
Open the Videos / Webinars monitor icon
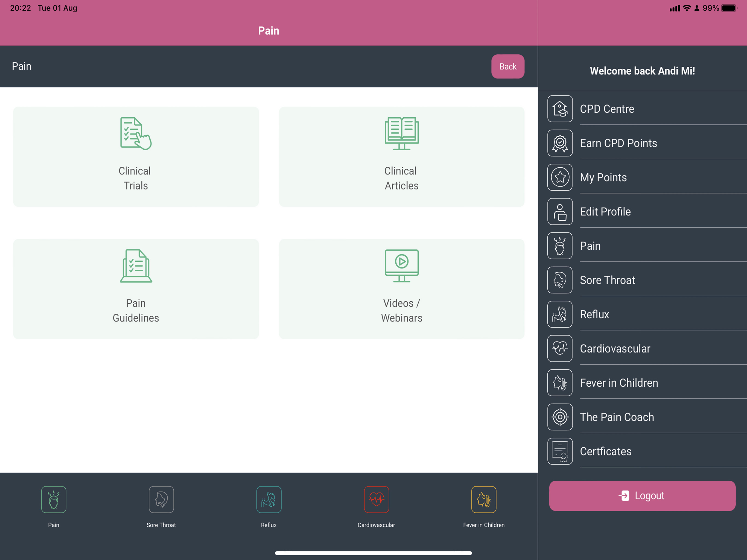pos(402,266)
